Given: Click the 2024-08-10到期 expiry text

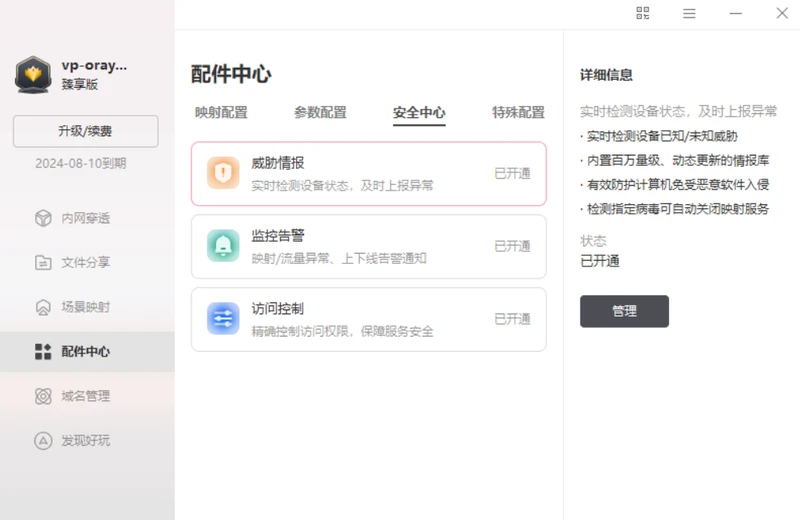Looking at the screenshot, I should [x=81, y=163].
